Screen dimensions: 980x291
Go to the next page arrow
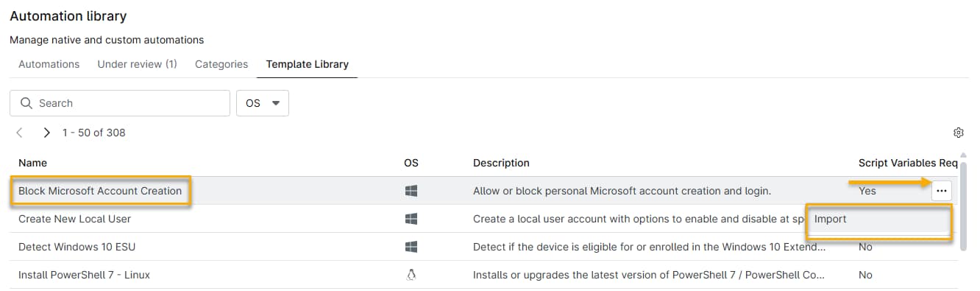pos(46,133)
